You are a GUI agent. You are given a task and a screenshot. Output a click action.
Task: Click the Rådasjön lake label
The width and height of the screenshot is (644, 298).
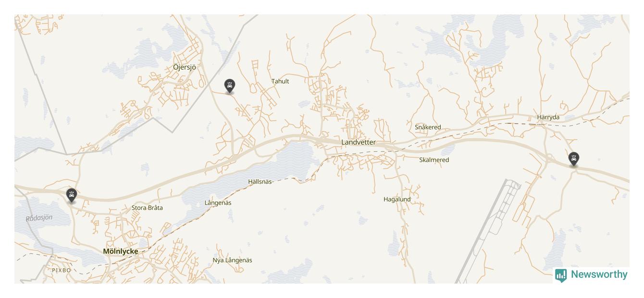click(39, 218)
